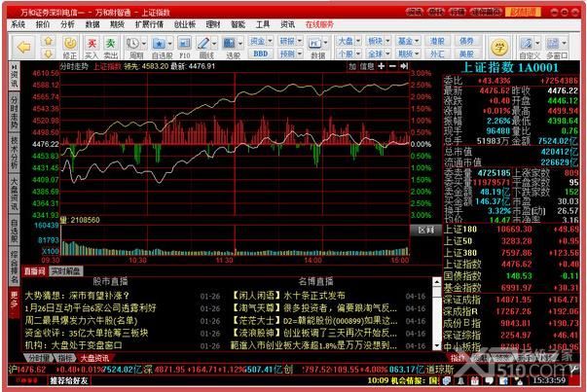This screenshot has height=392, width=587.
Task: Open the 个股 dropdown
Action: (349, 53)
